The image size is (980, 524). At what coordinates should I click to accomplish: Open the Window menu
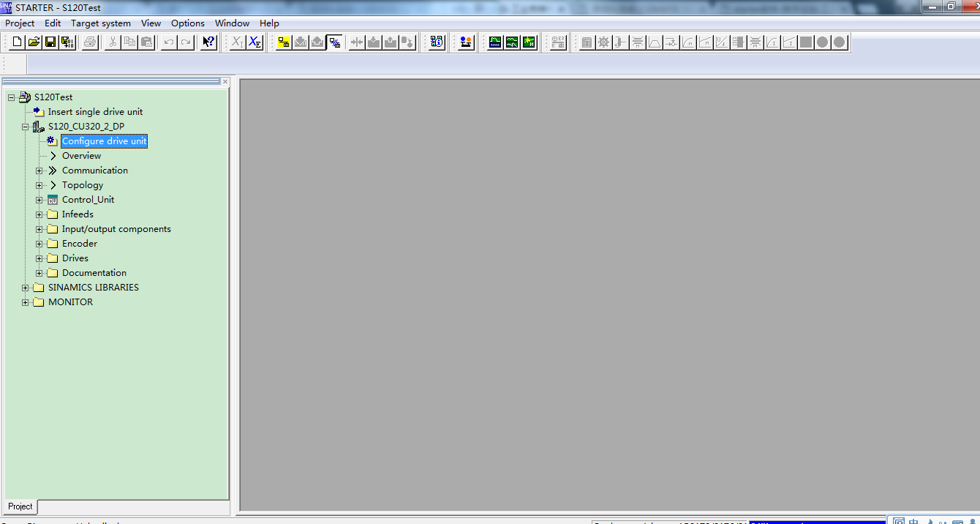(x=233, y=23)
